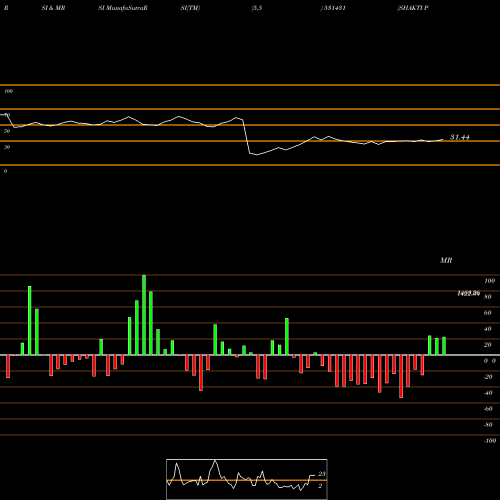Click the sharp drop on RSI line
The width and height of the screenshot is (500, 500).
[x=247, y=137]
